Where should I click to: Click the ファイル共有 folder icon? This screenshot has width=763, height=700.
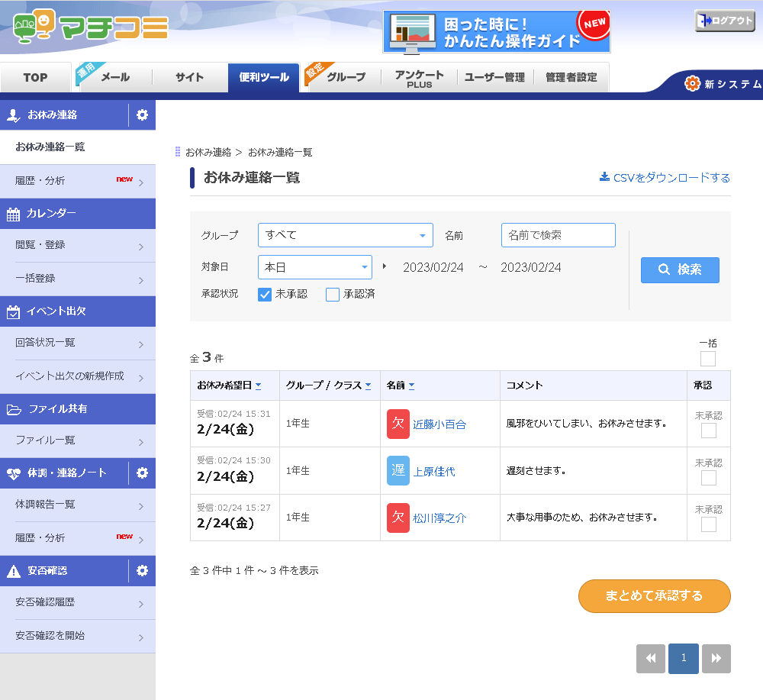click(14, 409)
